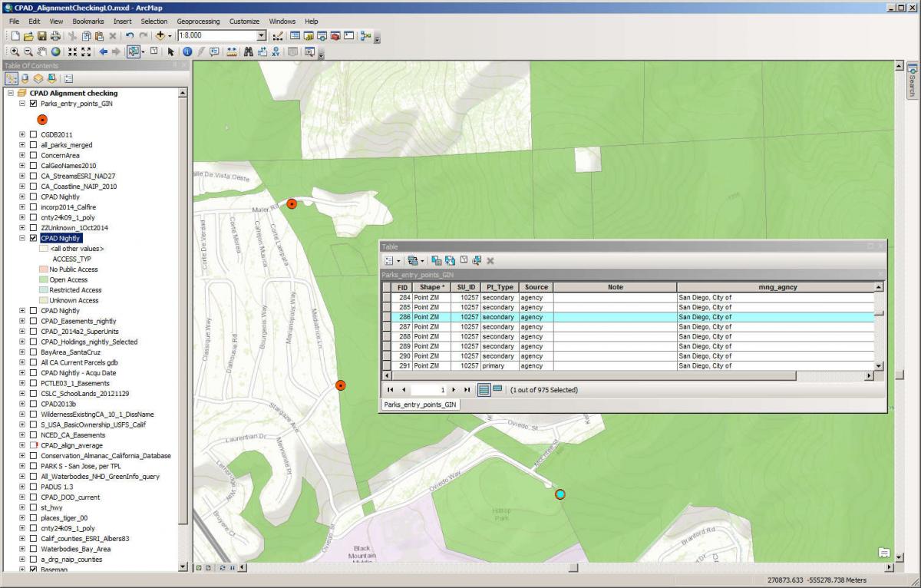Expand the CGDB2011 layer
921x588 pixels.
[22, 134]
